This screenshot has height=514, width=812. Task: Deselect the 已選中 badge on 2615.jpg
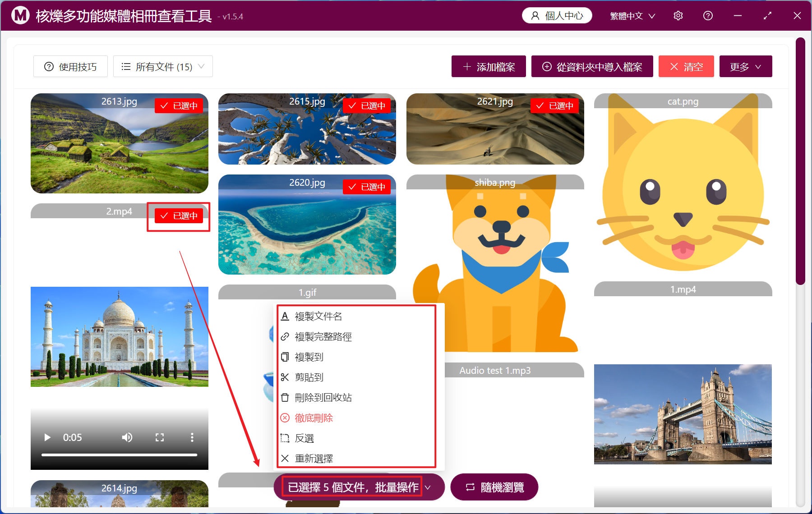(367, 106)
